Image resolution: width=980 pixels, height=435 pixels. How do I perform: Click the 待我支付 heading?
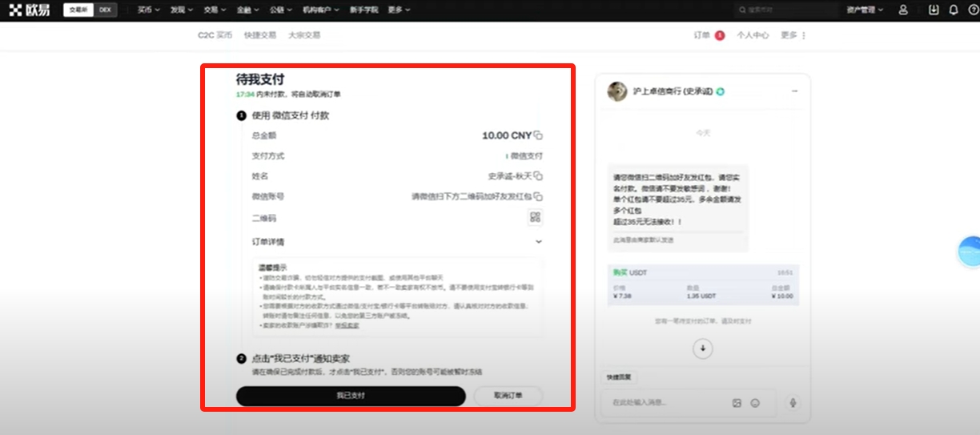point(259,79)
